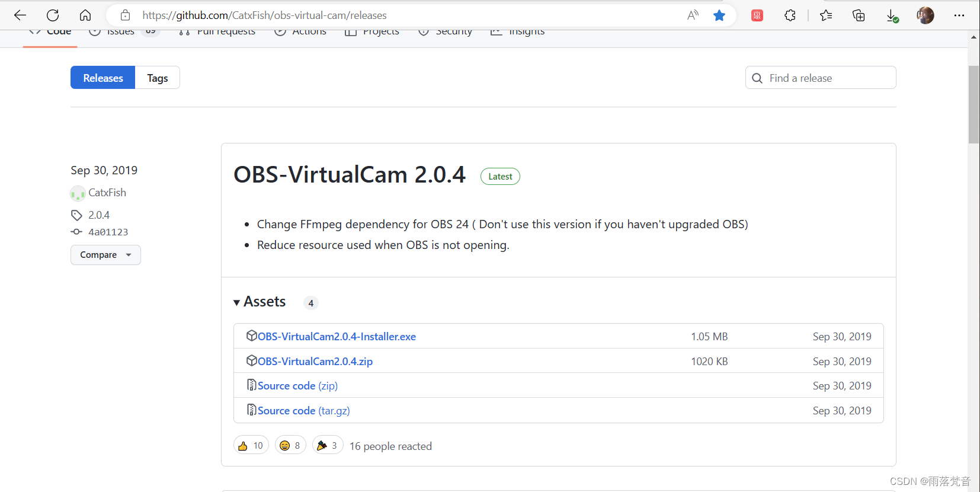The image size is (980, 492).
Task: Click the 1020 KB file size
Action: pos(709,362)
